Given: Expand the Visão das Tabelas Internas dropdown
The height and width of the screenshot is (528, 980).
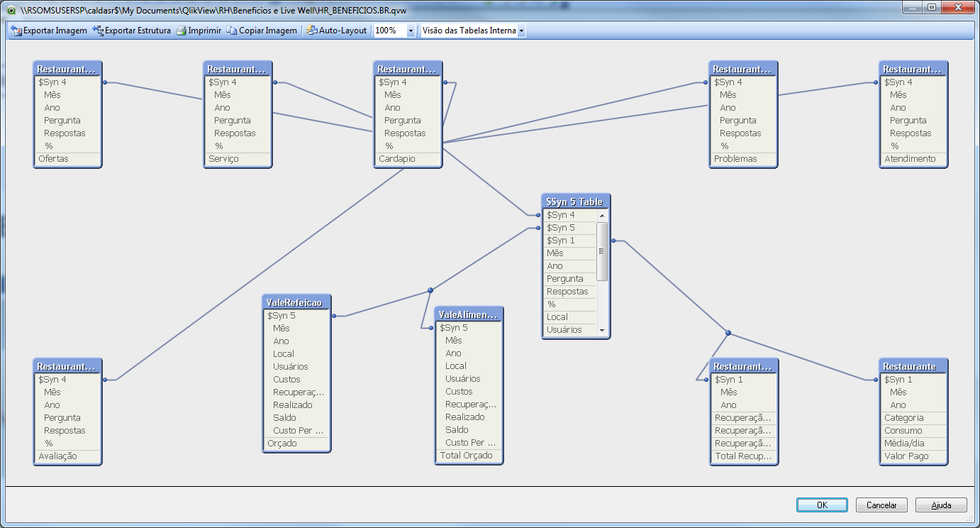Looking at the screenshot, I should point(521,31).
